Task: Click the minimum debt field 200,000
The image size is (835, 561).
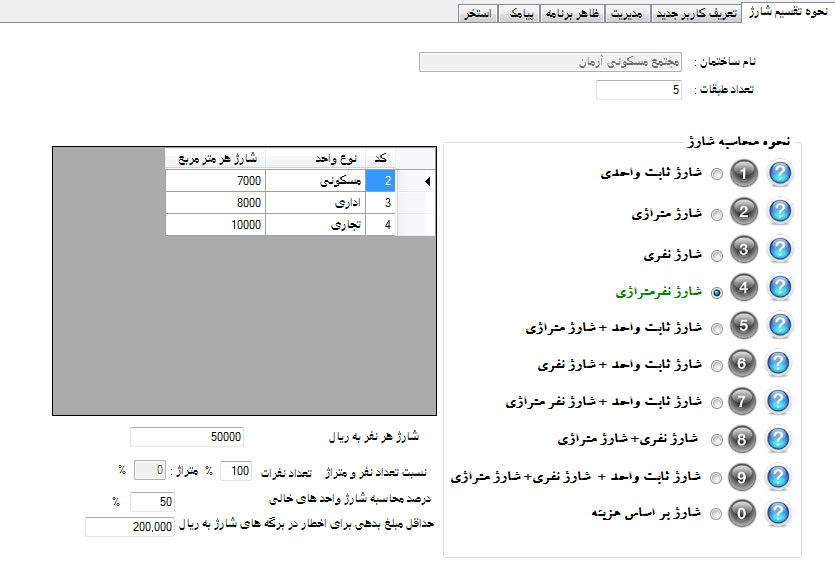Action: 129,527
